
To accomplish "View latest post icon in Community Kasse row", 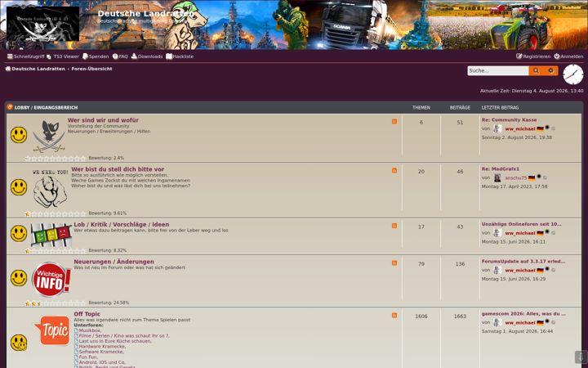I will (553, 129).
